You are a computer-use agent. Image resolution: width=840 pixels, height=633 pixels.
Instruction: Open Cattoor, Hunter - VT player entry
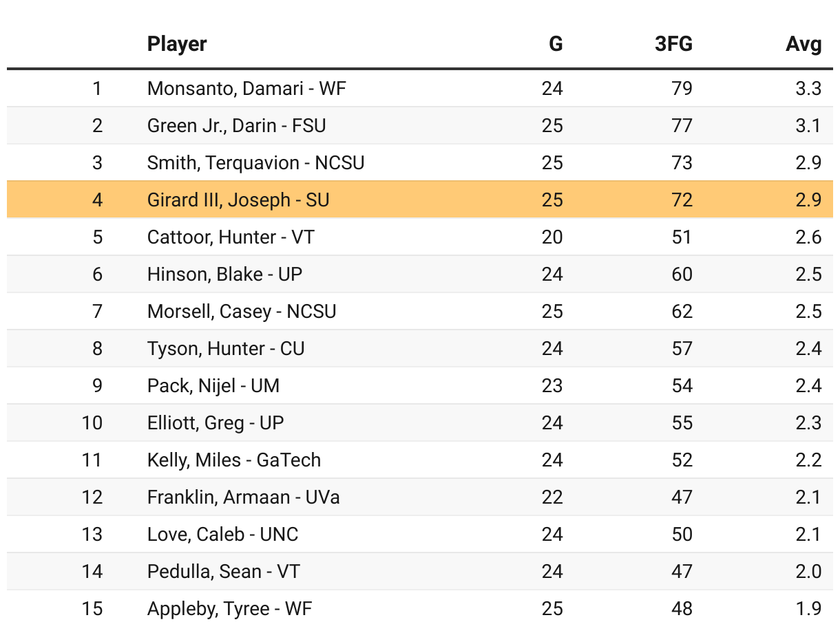pyautogui.click(x=231, y=237)
